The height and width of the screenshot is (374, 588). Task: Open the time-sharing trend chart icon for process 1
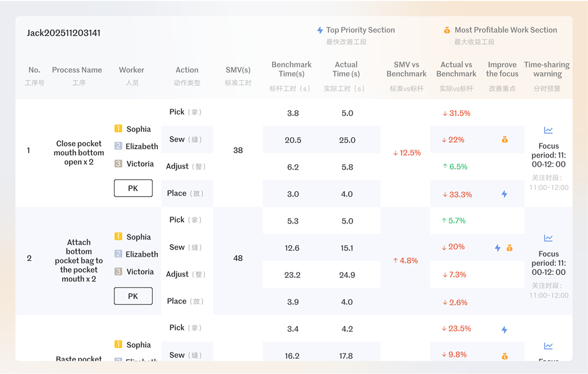click(x=548, y=131)
